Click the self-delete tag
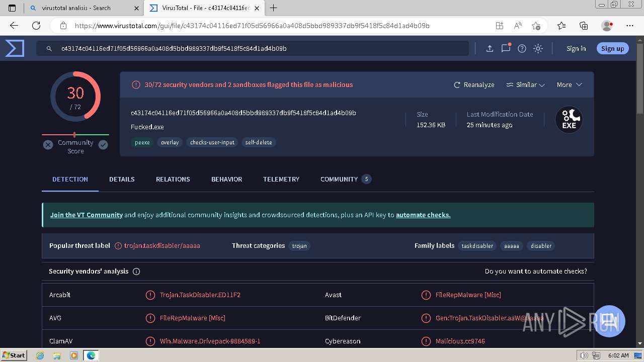This screenshot has width=644, height=362. pos(259,142)
